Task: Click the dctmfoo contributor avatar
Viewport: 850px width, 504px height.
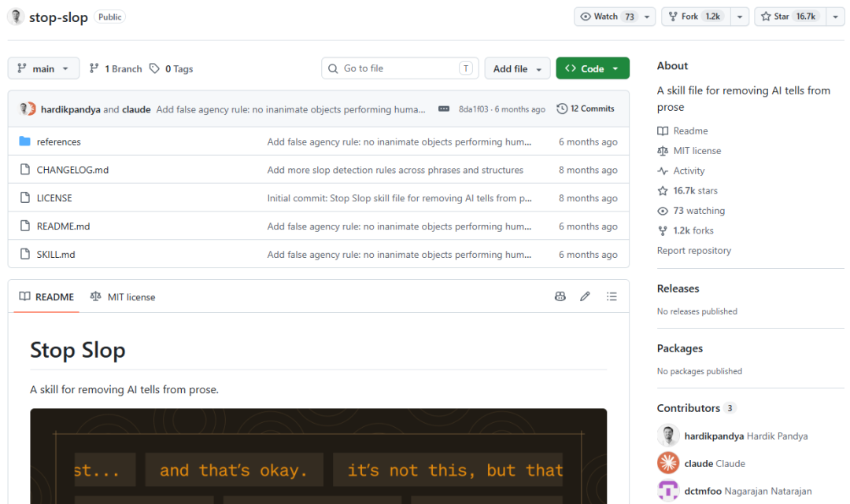Action: point(668,491)
